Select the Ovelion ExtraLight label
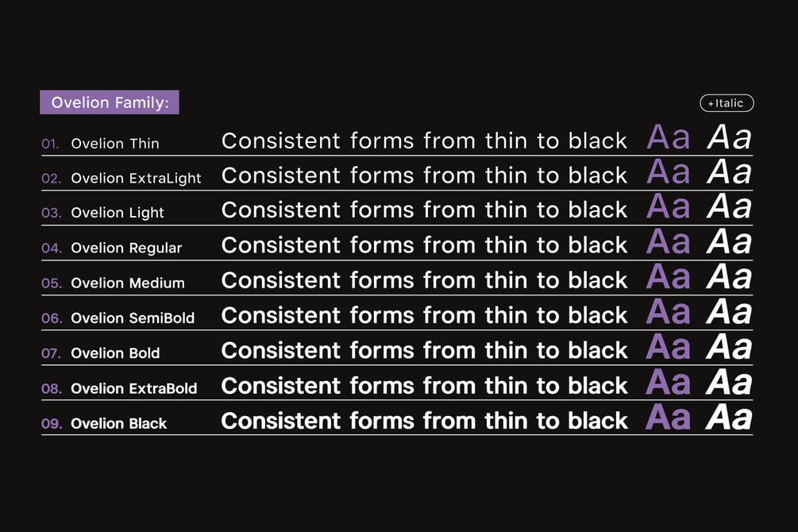The height and width of the screenshot is (532, 798). [x=136, y=179]
